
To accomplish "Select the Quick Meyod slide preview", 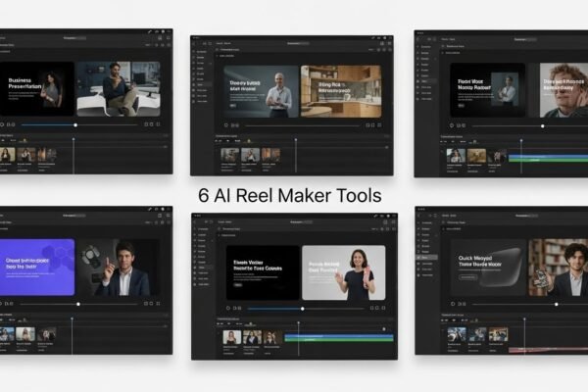I will click(x=489, y=268).
